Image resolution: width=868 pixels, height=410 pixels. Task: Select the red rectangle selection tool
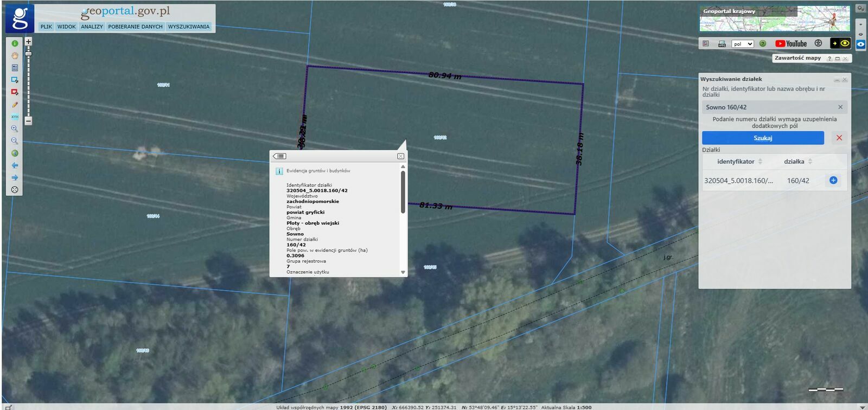pos(15,92)
